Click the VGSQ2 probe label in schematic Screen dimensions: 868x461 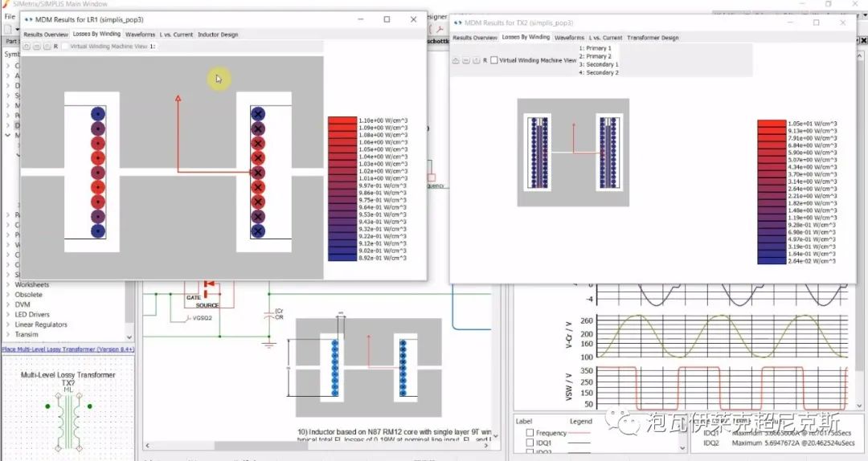pos(202,318)
